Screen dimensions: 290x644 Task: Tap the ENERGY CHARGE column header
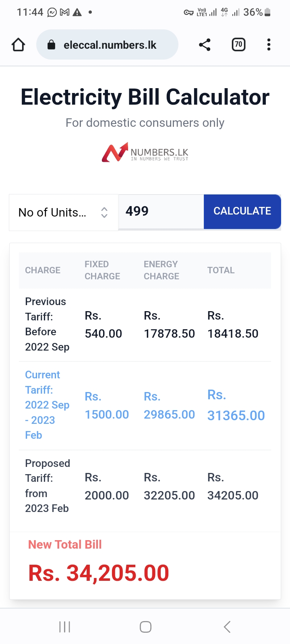tap(162, 270)
